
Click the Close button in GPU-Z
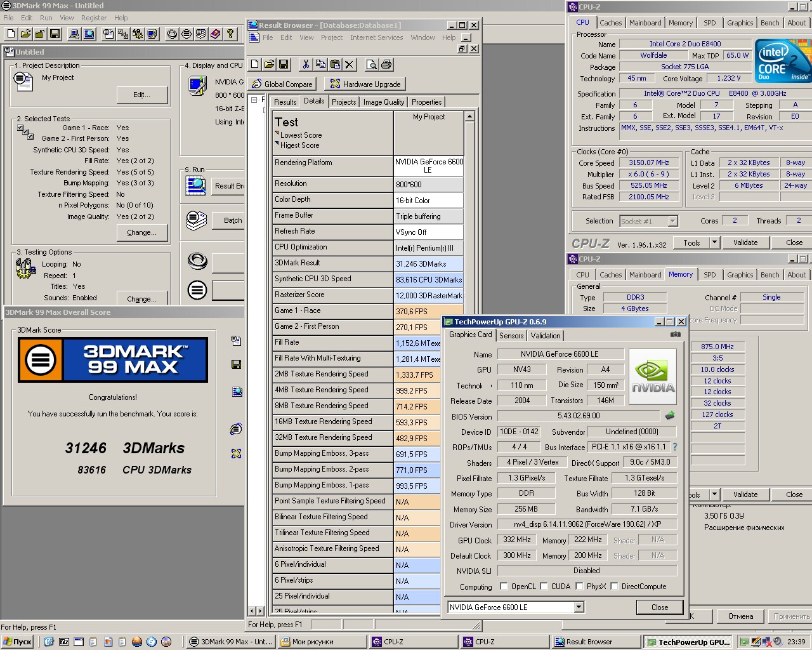click(x=660, y=607)
